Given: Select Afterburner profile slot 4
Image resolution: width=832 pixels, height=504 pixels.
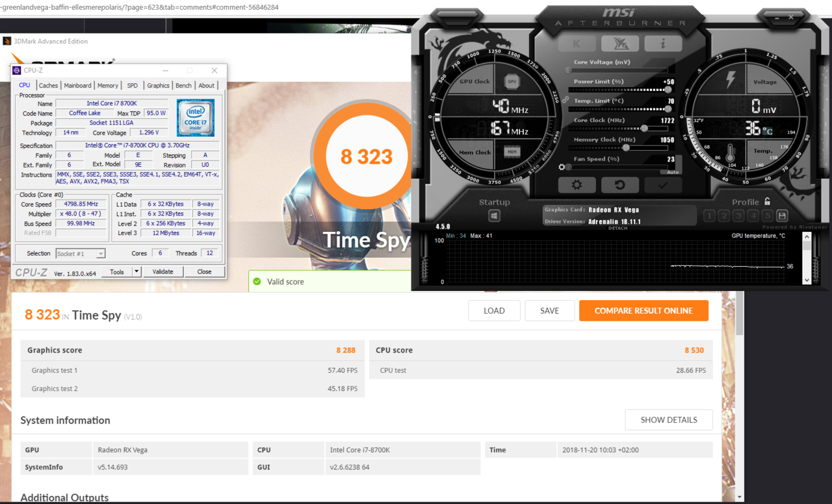Looking at the screenshot, I should pos(753,216).
